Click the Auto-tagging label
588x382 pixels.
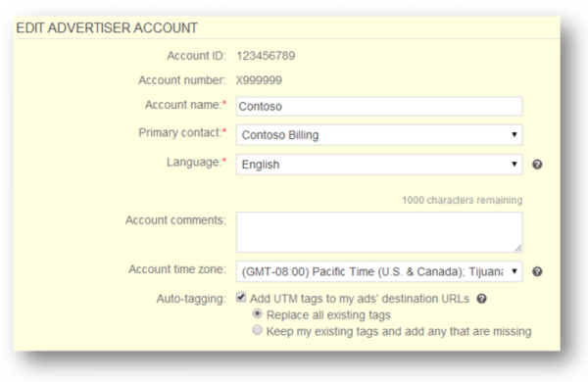pos(191,299)
